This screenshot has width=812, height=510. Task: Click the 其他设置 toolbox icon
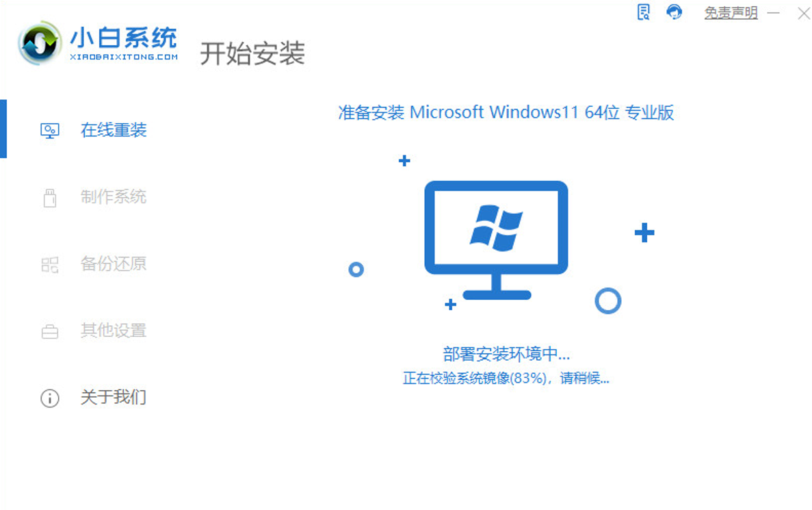(x=50, y=331)
